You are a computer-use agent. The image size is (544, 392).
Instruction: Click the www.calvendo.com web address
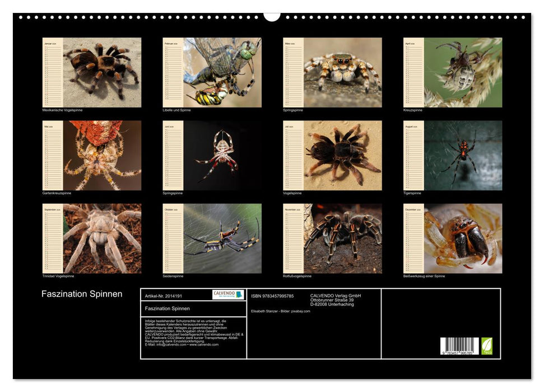pyautogui.click(x=204, y=344)
